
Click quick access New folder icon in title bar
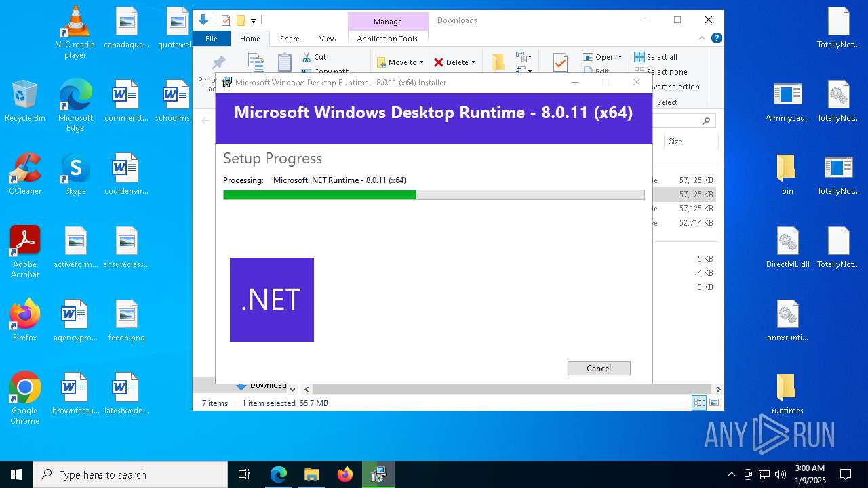[240, 20]
